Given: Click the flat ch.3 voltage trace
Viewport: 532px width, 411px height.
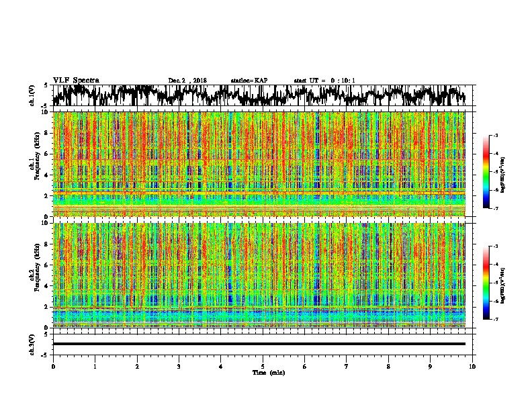Looking at the screenshot, I should [259, 344].
